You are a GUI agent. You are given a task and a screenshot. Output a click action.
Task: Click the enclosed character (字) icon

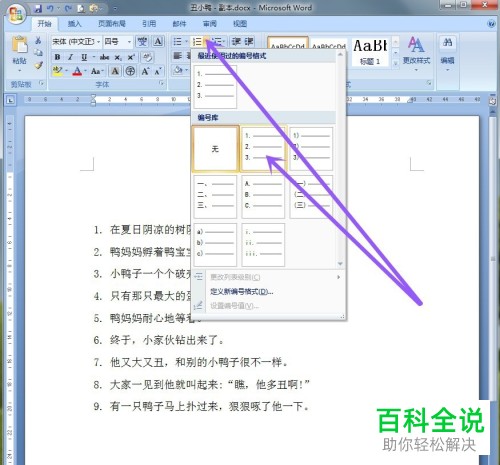click(x=130, y=71)
